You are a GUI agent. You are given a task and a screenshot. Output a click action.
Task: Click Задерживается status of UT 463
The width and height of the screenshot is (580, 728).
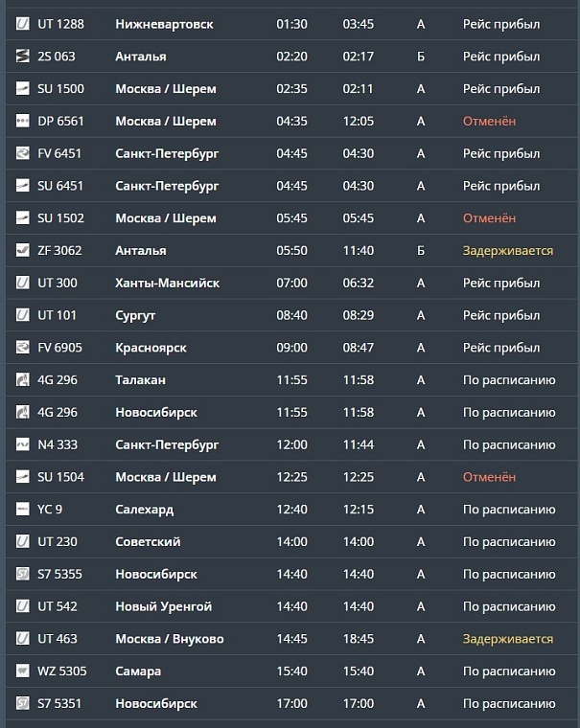(x=508, y=639)
